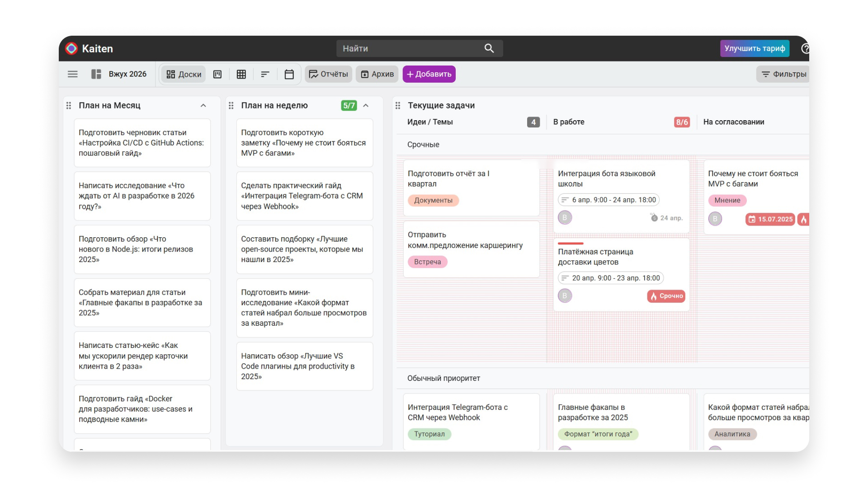The width and height of the screenshot is (868, 488).
Task: Click the red Срочно badge on card
Action: [666, 296]
